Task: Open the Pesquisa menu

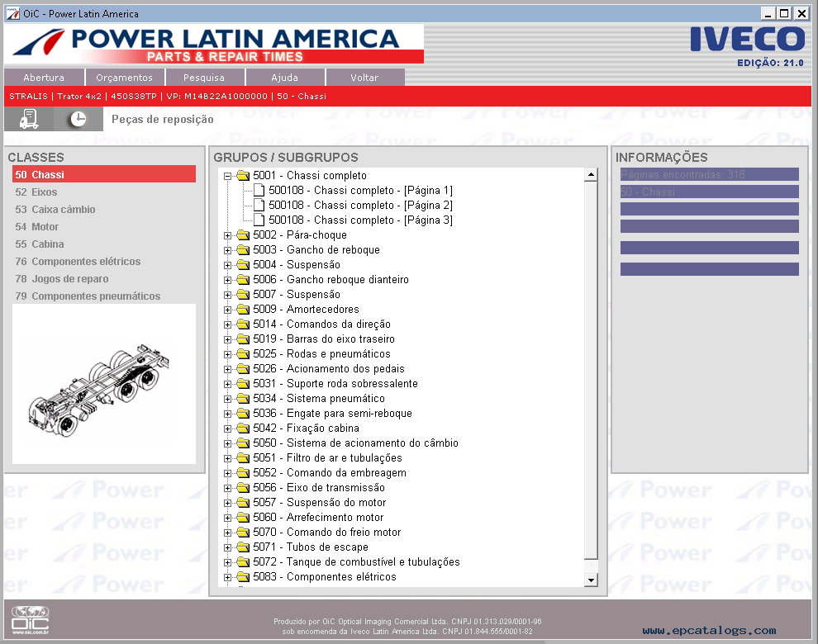Action: coord(204,77)
